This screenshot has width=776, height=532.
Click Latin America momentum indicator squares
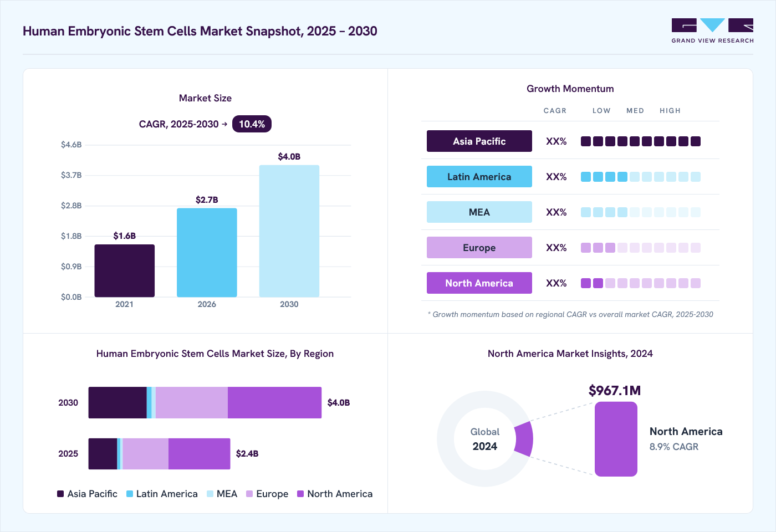tap(641, 177)
